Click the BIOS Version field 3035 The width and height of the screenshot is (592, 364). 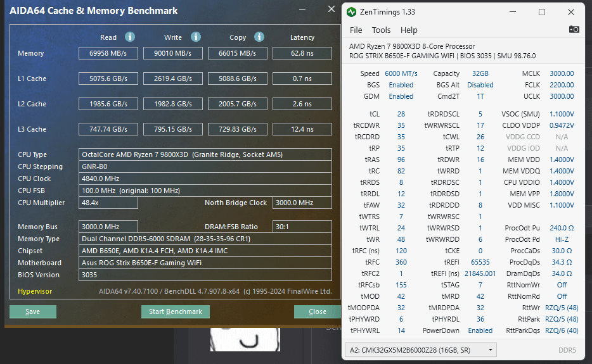pos(205,275)
